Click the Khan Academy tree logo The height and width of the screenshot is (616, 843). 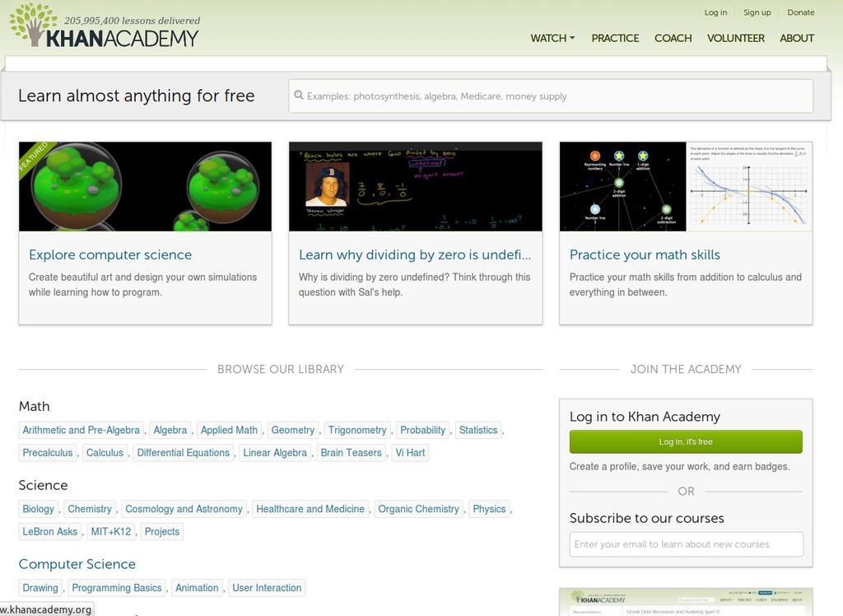coord(32,24)
